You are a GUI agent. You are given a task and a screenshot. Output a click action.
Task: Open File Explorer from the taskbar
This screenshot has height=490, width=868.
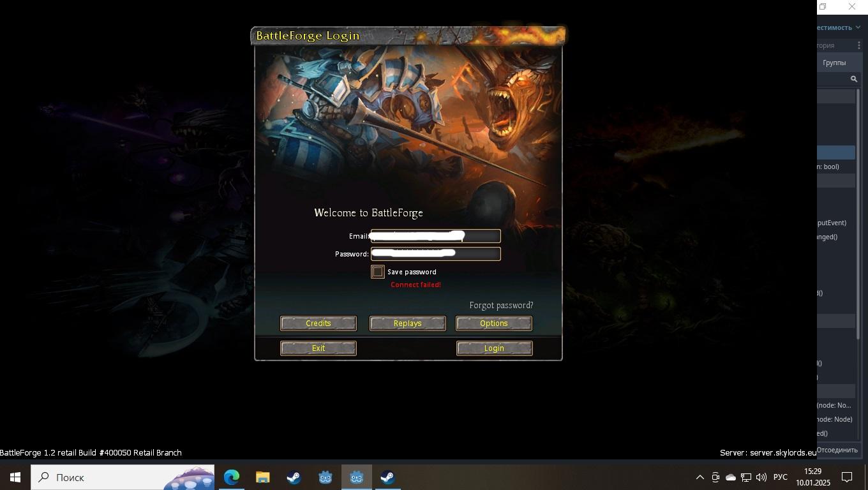pos(262,477)
